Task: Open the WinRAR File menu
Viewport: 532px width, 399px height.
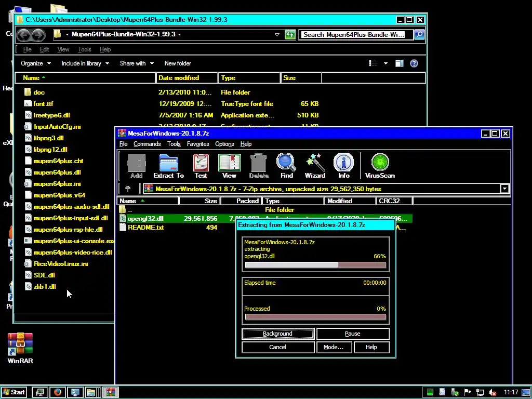Action: tap(123, 144)
